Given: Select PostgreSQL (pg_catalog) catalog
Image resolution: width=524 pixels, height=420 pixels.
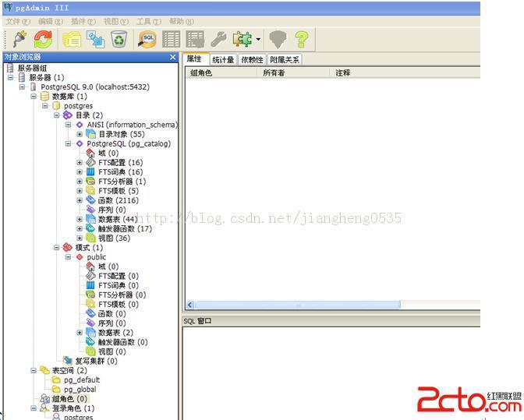Looking at the screenshot, I should [129, 144].
